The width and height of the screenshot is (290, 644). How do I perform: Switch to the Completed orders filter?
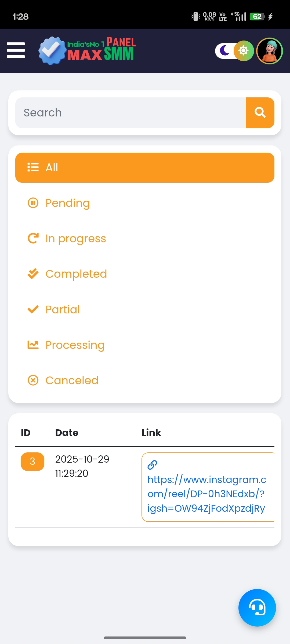76,274
